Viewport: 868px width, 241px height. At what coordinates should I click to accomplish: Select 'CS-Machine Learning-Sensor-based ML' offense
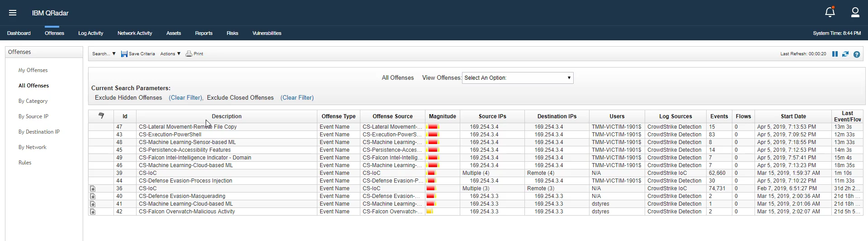click(x=187, y=142)
